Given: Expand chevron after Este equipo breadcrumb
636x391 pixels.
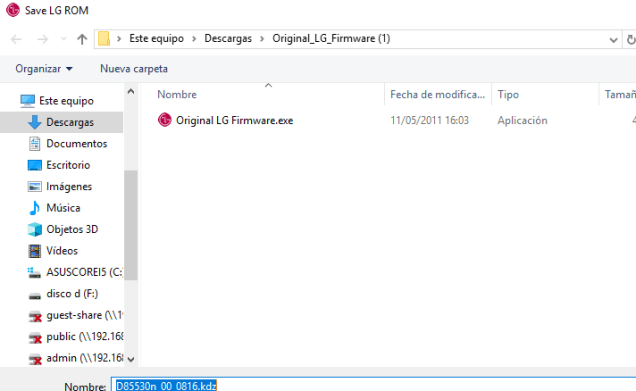Looking at the screenshot, I should pyautogui.click(x=194, y=39).
